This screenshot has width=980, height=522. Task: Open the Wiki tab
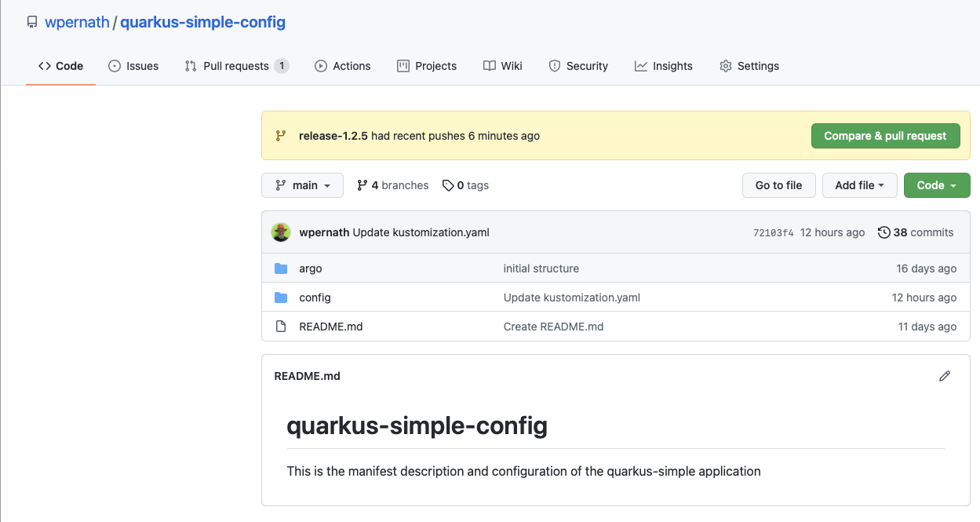[x=503, y=66]
